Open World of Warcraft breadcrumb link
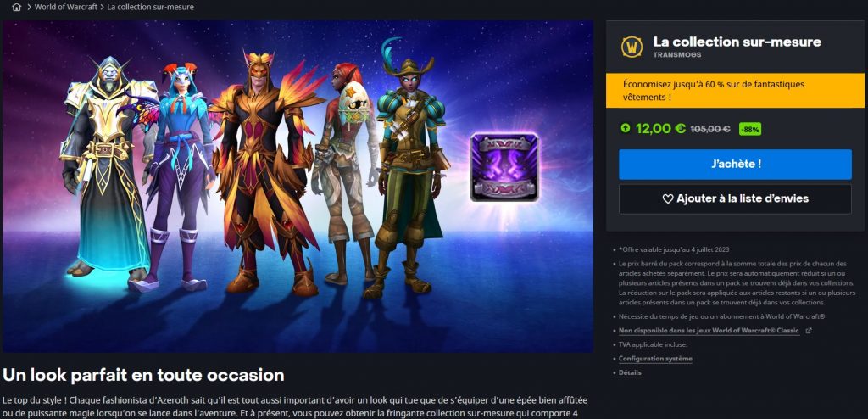868x419 pixels. (x=66, y=7)
